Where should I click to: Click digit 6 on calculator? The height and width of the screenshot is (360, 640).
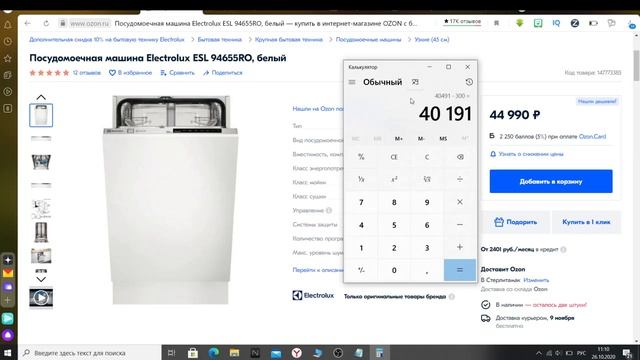[427, 225]
